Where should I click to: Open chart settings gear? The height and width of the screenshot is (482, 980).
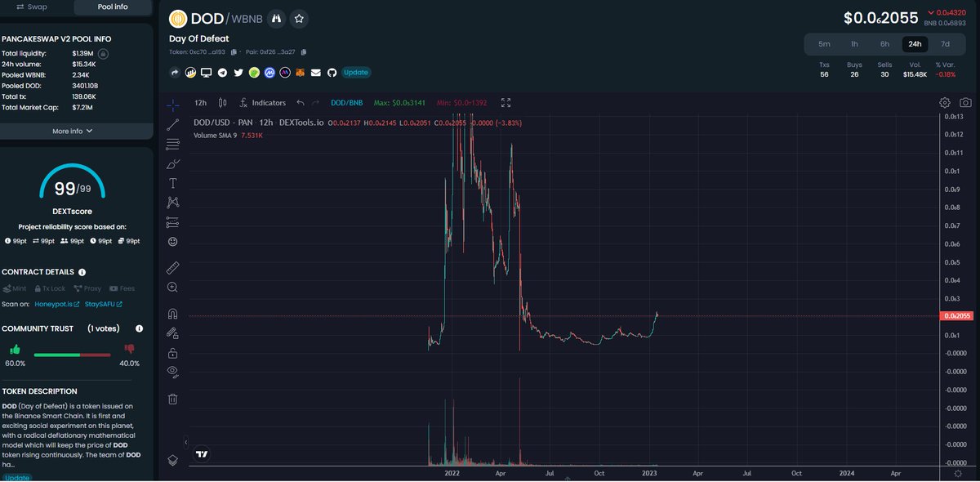point(945,103)
